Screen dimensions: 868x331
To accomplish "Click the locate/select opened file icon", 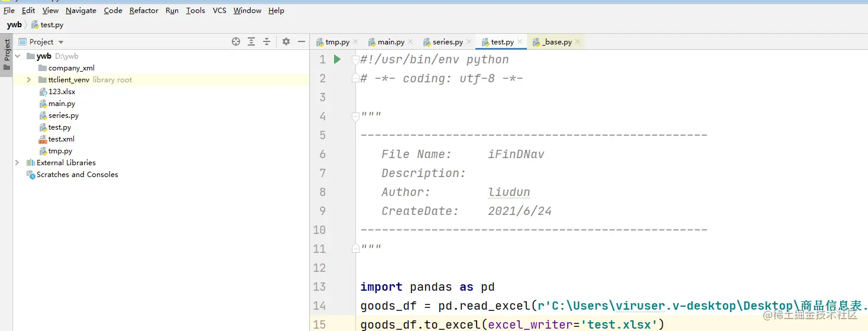I will click(x=236, y=41).
